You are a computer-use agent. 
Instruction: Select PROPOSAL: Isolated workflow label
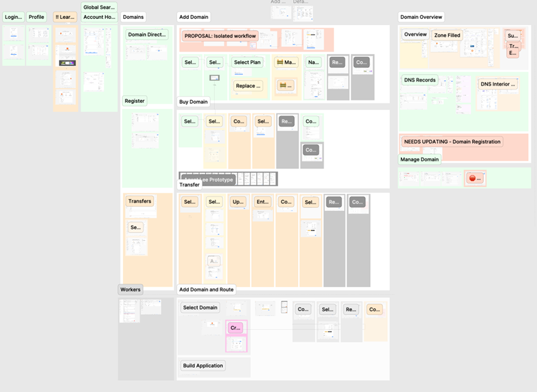pyautogui.click(x=220, y=36)
